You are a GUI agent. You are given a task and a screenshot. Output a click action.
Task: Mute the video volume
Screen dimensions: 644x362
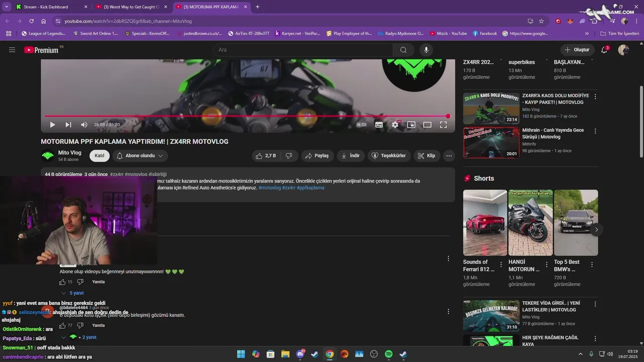(84, 125)
